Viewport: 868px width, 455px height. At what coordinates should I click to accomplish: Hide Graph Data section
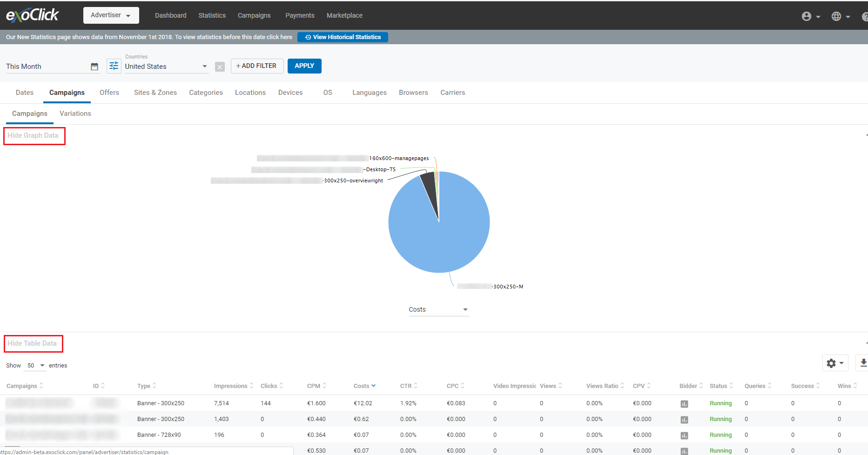(x=33, y=135)
